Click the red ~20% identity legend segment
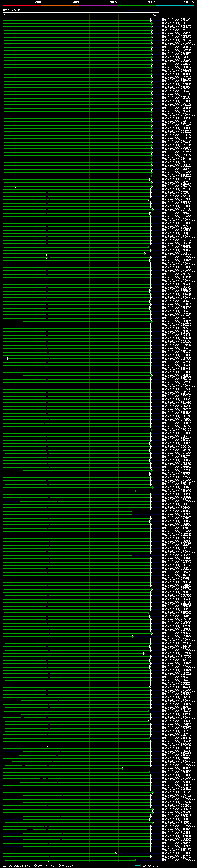The width and height of the screenshot is (197, 868). pyautogui.click(x=22, y=6)
